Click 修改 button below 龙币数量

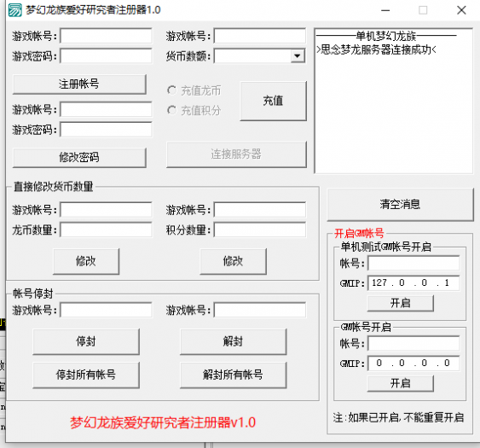(86, 261)
